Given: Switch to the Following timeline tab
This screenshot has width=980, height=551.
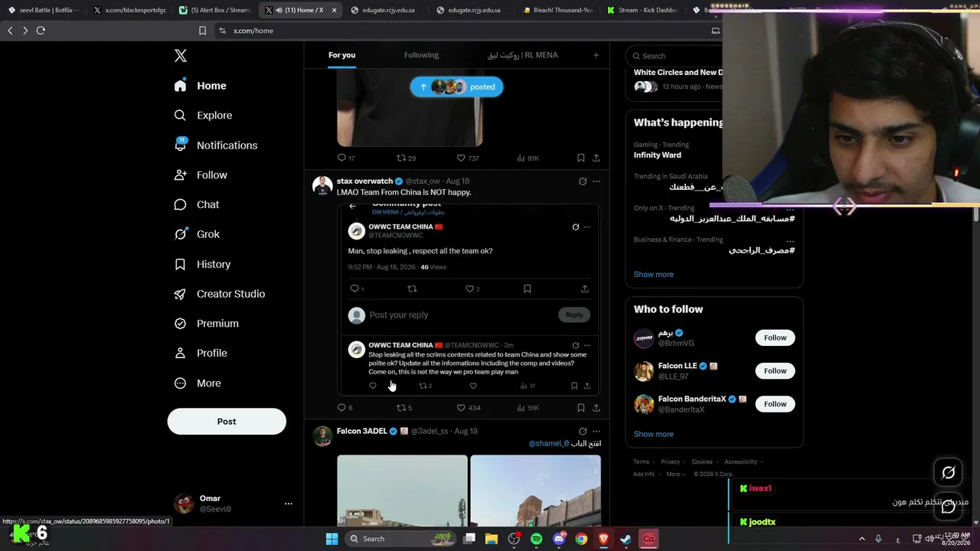Looking at the screenshot, I should tap(421, 55).
